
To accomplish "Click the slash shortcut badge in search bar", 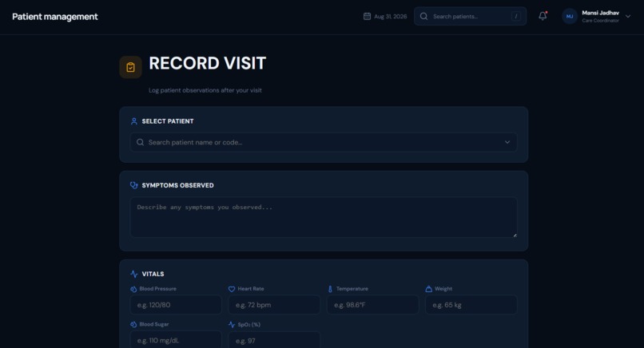I will coord(516,17).
